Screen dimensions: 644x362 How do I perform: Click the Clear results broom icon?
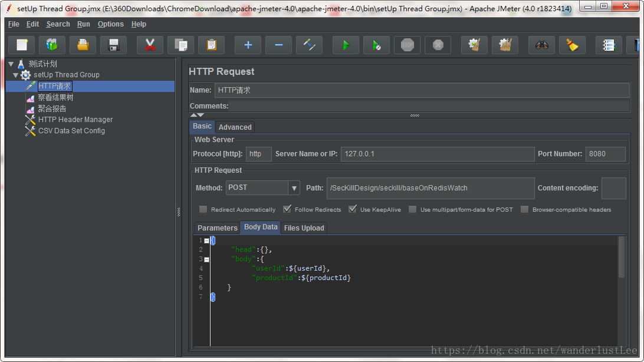[474, 45]
